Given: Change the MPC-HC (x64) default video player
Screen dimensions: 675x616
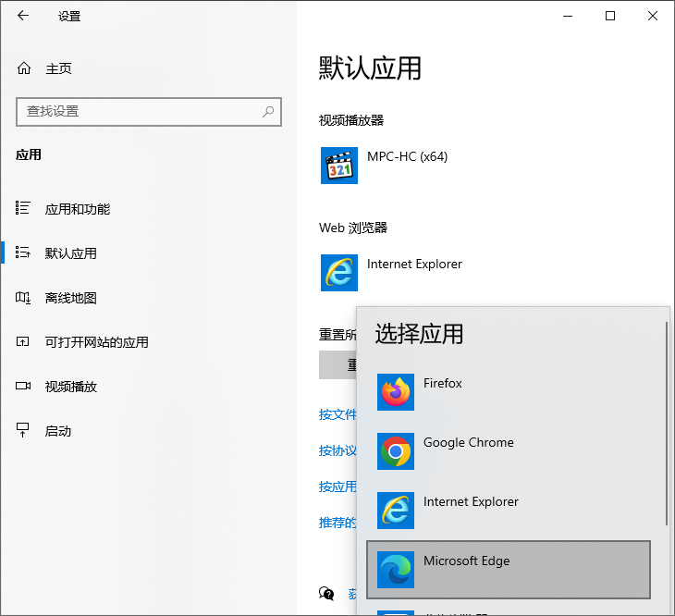Looking at the screenshot, I should (407, 156).
